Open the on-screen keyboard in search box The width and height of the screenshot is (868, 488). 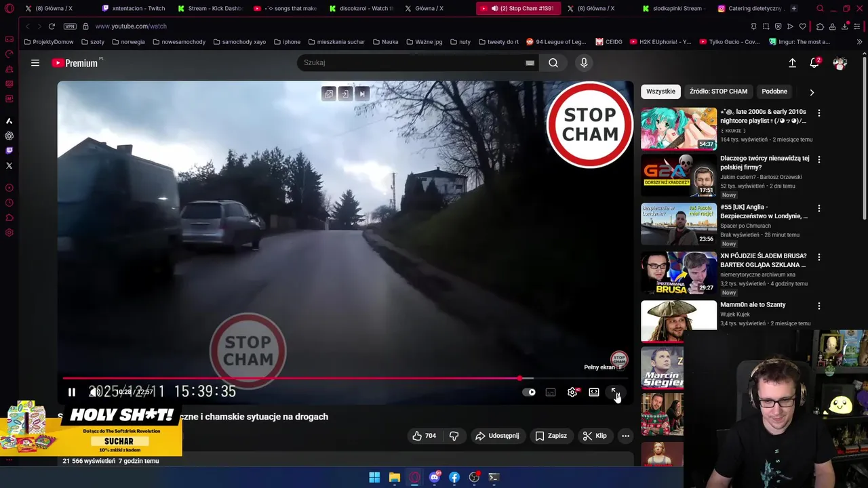530,63
